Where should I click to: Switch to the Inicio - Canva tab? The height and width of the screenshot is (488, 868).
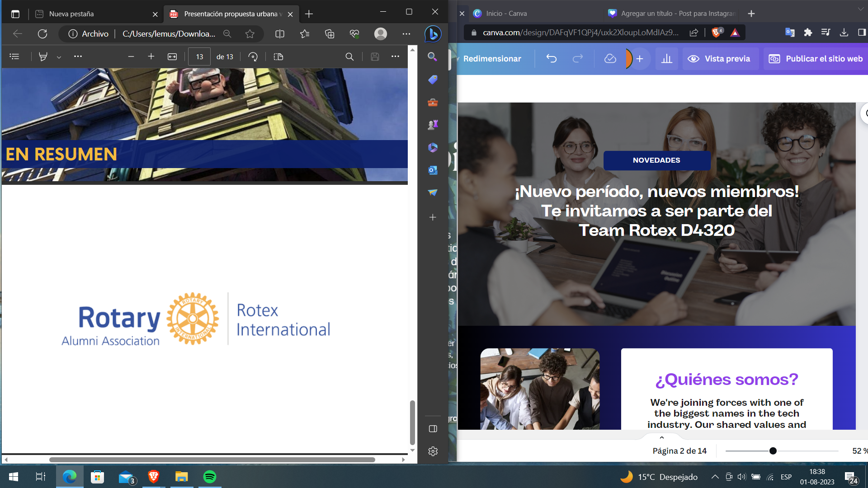click(506, 14)
